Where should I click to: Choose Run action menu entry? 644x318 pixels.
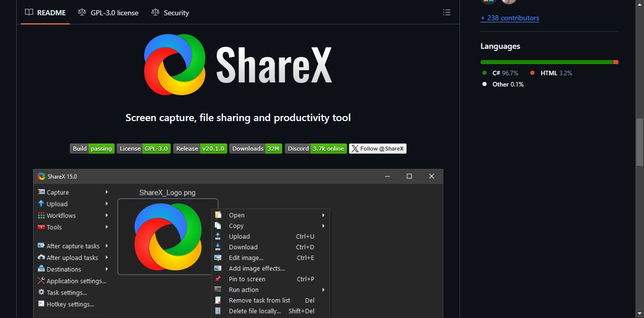pyautogui.click(x=271, y=290)
